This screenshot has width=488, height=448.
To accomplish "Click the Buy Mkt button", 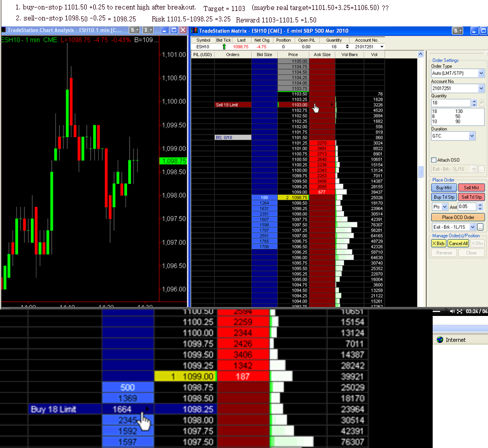I will click(444, 187).
